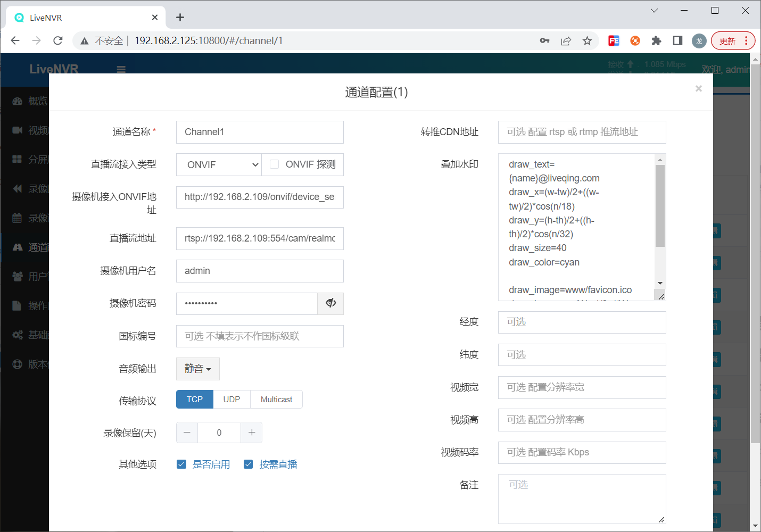Click the browser back arrow

click(x=15, y=40)
